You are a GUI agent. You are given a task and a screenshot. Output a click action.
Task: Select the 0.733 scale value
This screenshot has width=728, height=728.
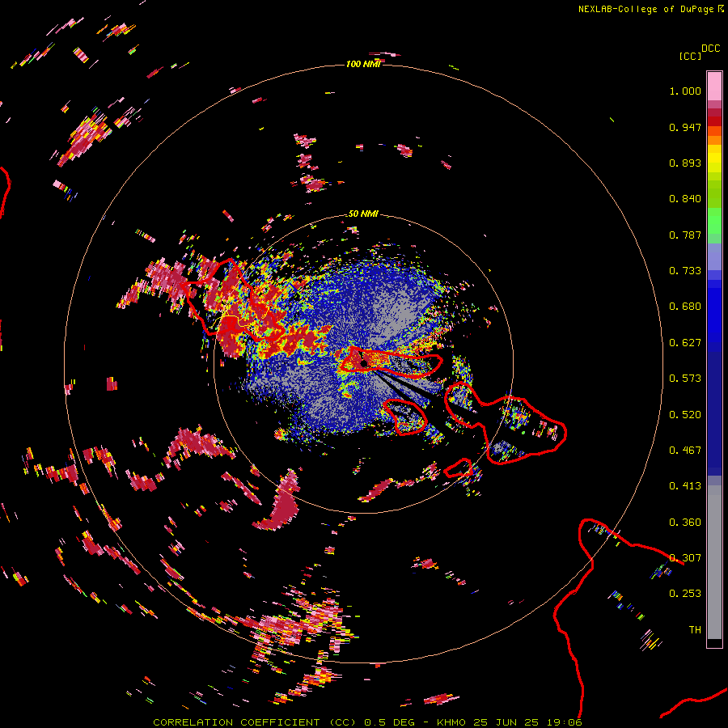coord(685,271)
